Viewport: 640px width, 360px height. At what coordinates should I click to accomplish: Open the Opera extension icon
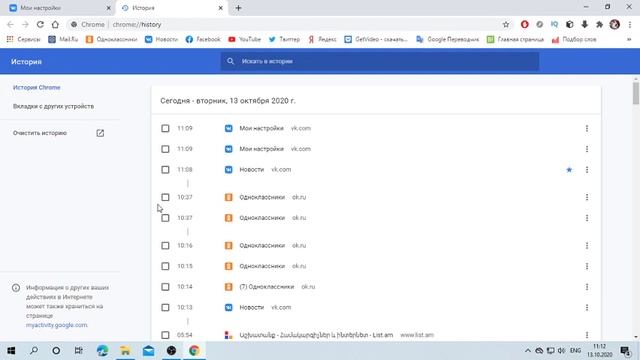pos(524,24)
